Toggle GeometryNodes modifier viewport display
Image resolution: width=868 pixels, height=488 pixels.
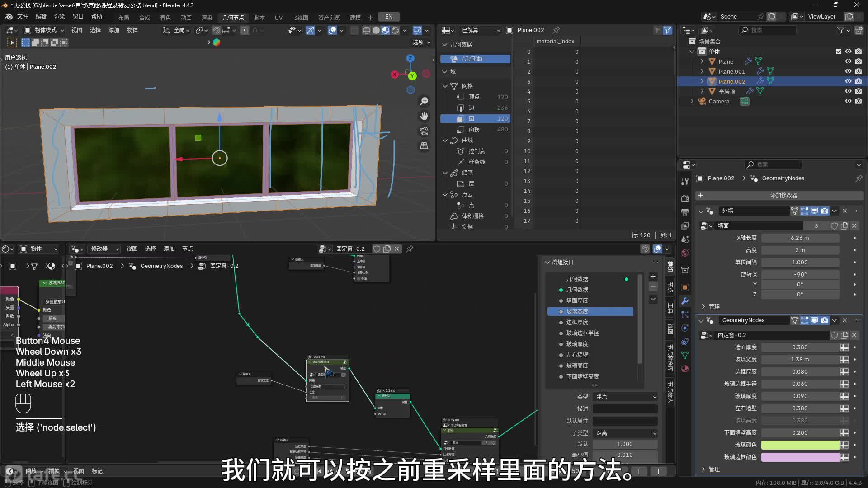pyautogui.click(x=814, y=320)
